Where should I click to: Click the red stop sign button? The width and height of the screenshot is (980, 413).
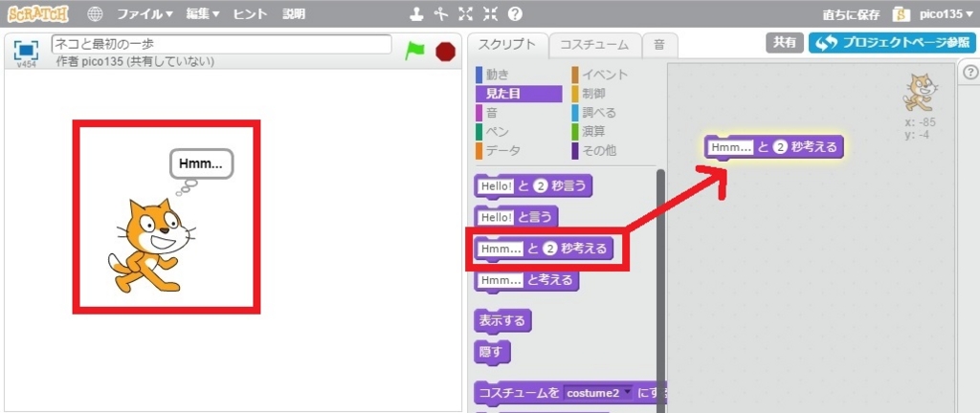(445, 52)
